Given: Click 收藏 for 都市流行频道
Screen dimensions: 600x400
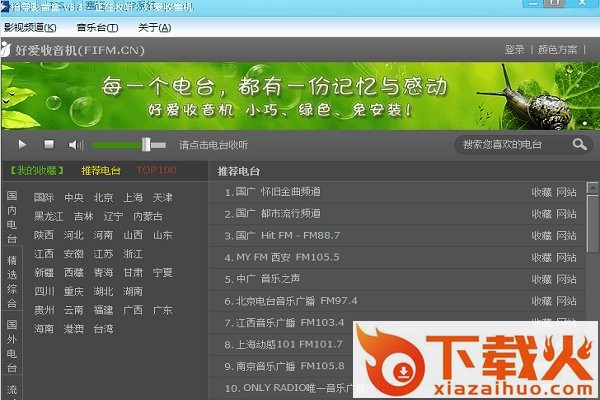Looking at the screenshot, I should (541, 214).
